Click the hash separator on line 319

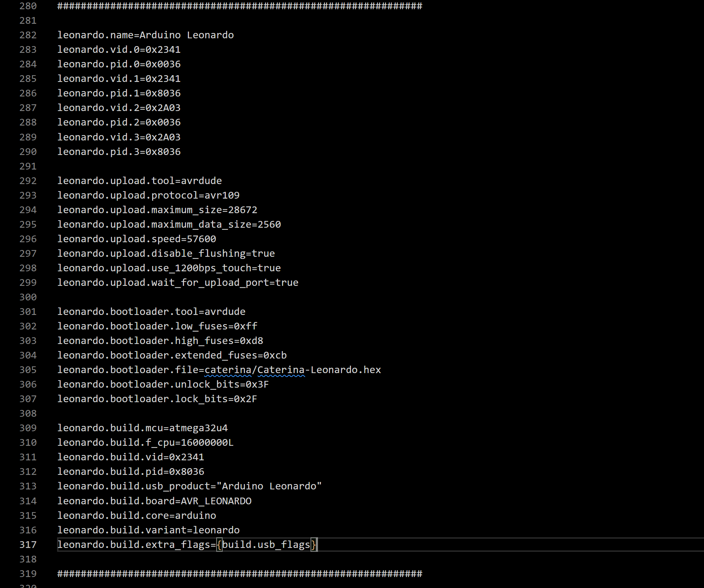[x=240, y=574]
